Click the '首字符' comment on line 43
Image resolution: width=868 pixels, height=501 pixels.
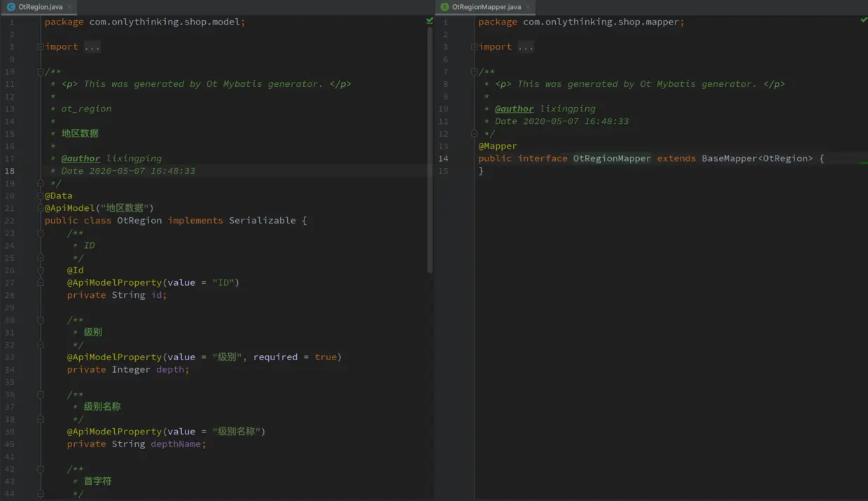97,481
